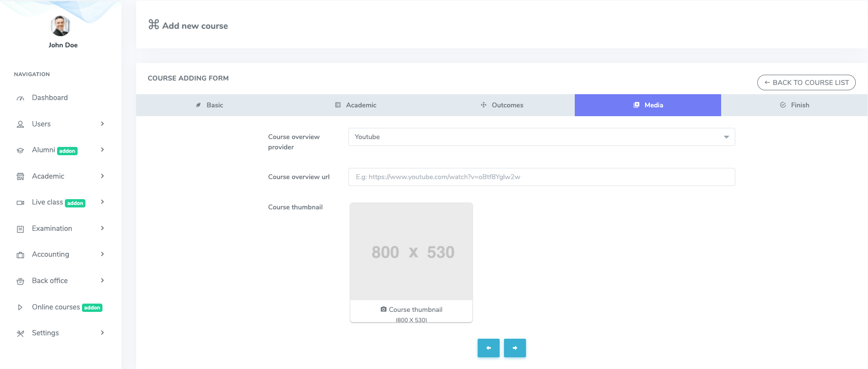Click the 800 x 530 thumbnail placeholder
Image resolution: width=868 pixels, height=369 pixels.
pyautogui.click(x=411, y=252)
